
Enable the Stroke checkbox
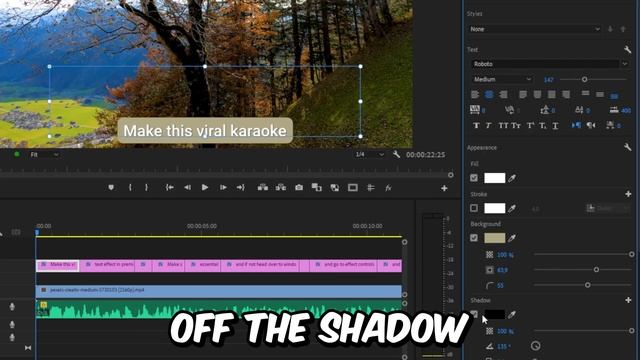(x=474, y=208)
